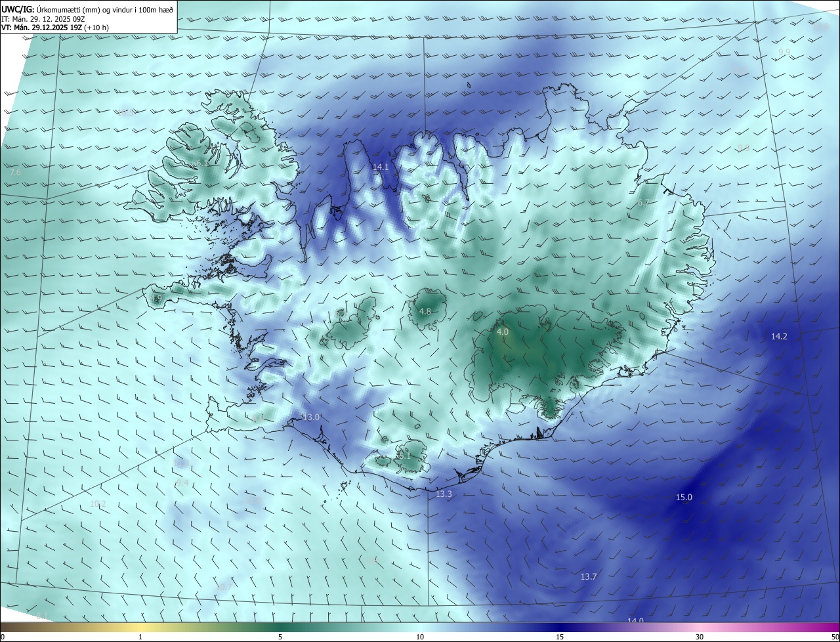Click the 4.0 value on the large glacier

pos(502,332)
